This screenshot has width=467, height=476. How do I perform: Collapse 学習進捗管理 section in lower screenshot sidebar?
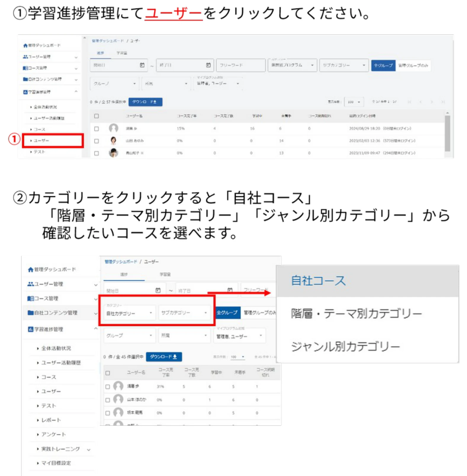click(x=96, y=329)
